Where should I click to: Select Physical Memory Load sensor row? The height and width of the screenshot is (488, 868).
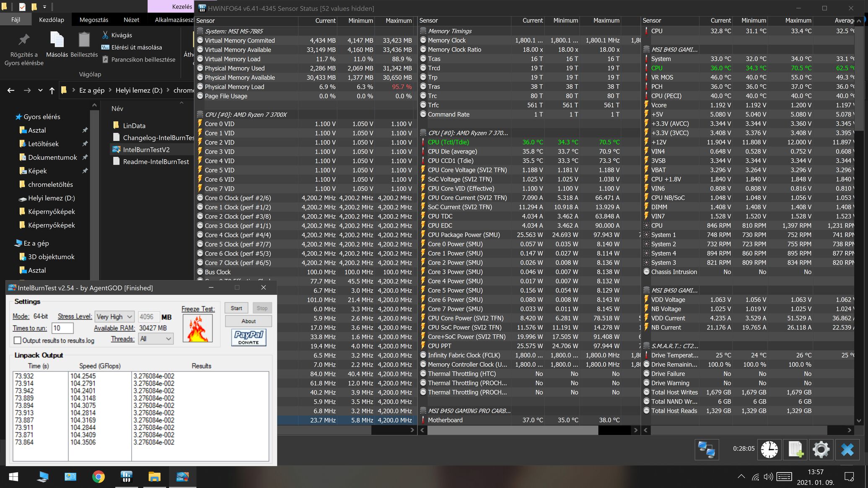coord(305,87)
